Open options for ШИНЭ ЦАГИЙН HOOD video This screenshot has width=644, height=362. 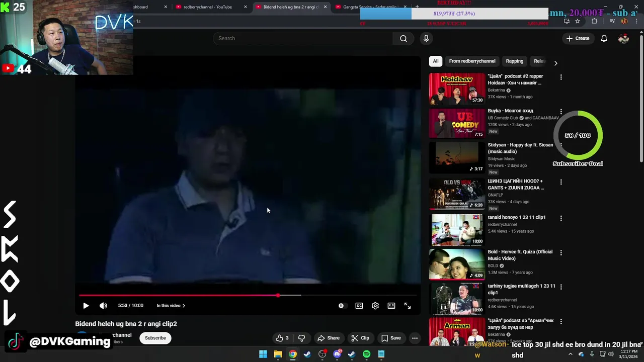click(561, 182)
